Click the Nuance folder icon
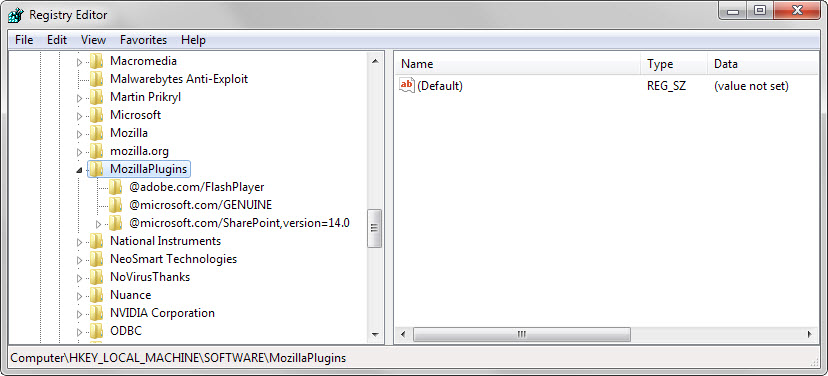 96,295
